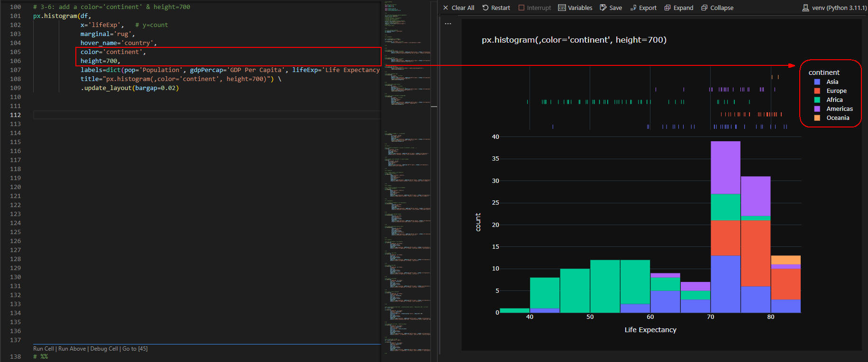The height and width of the screenshot is (362, 868).
Task: Click the # %% cell marker line 138
Action: [40, 357]
